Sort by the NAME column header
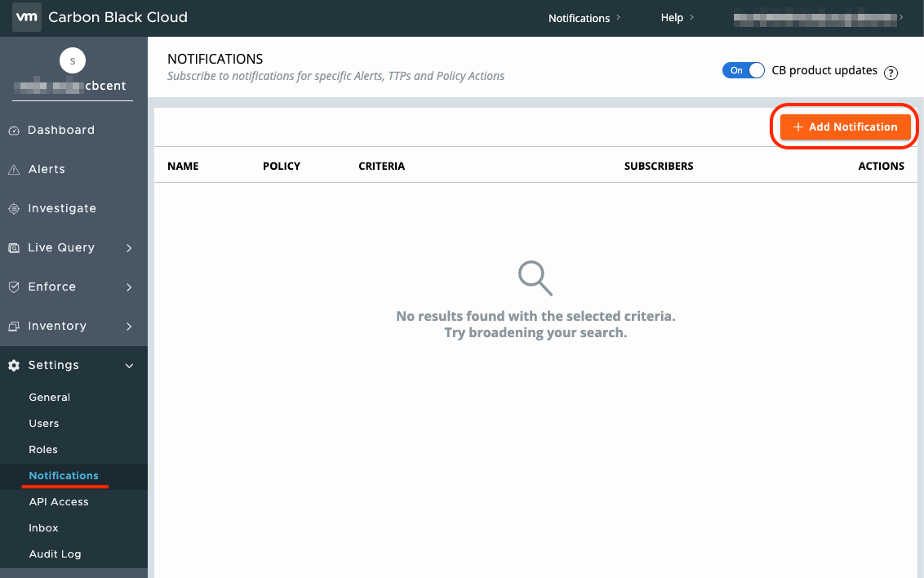 [x=183, y=167]
